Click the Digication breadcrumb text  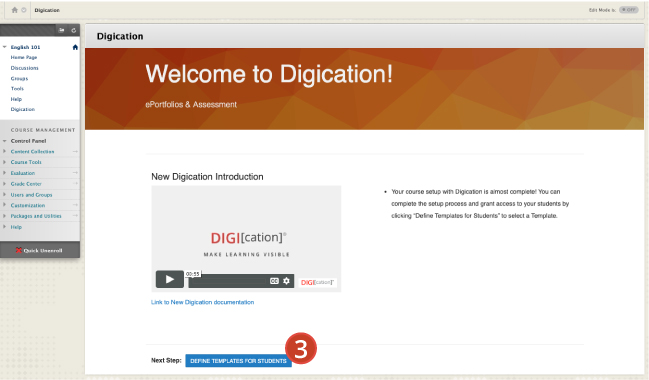(x=47, y=10)
